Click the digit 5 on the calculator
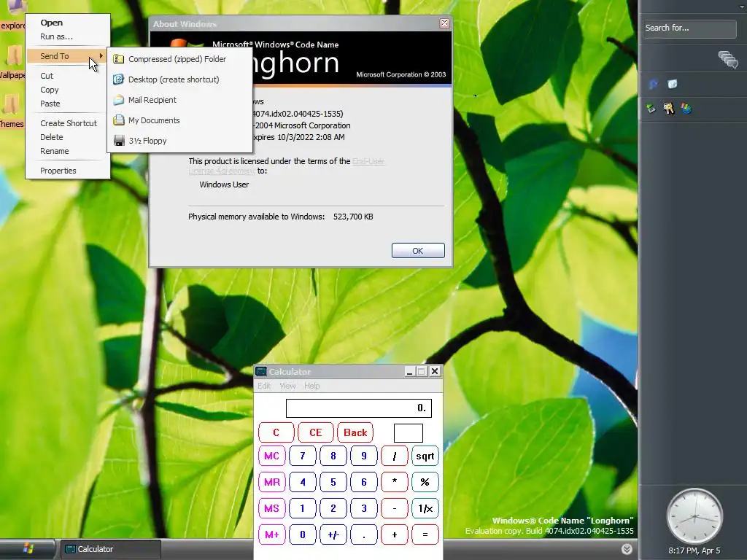The image size is (747, 560). pos(333,482)
